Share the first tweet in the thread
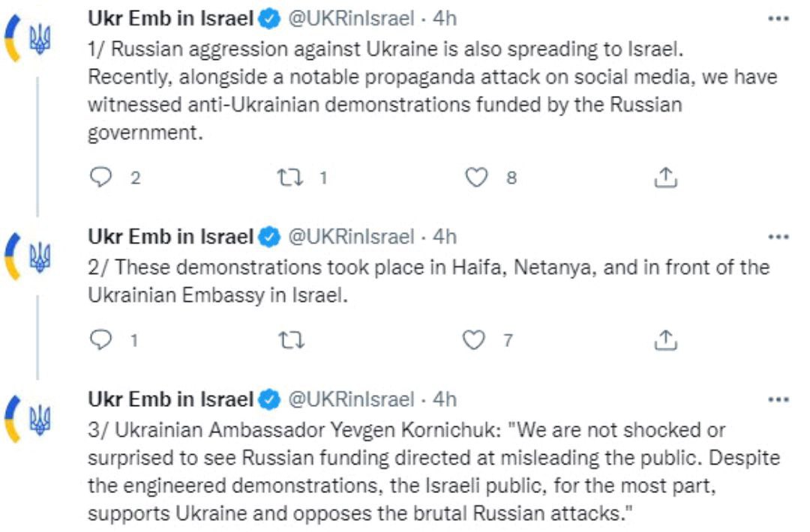Image resolution: width=810 pixels, height=532 pixels. pyautogui.click(x=665, y=178)
